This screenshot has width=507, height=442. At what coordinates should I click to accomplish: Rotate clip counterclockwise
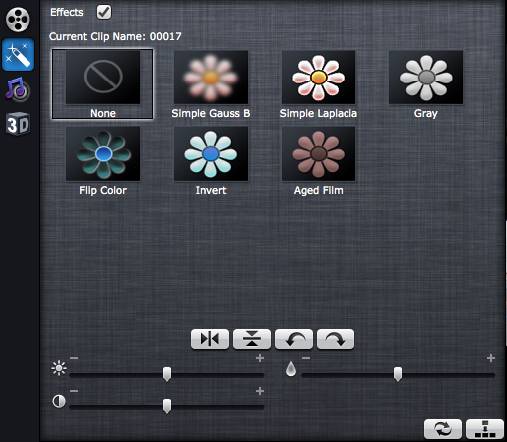294,339
